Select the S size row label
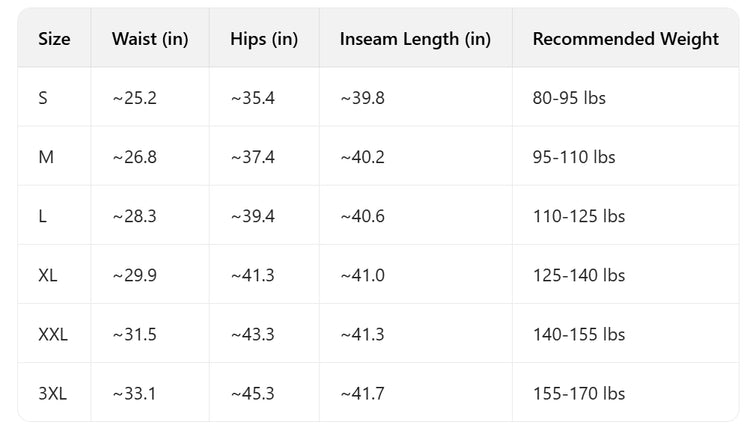Image resolution: width=750 pixels, height=431 pixels. tap(43, 98)
